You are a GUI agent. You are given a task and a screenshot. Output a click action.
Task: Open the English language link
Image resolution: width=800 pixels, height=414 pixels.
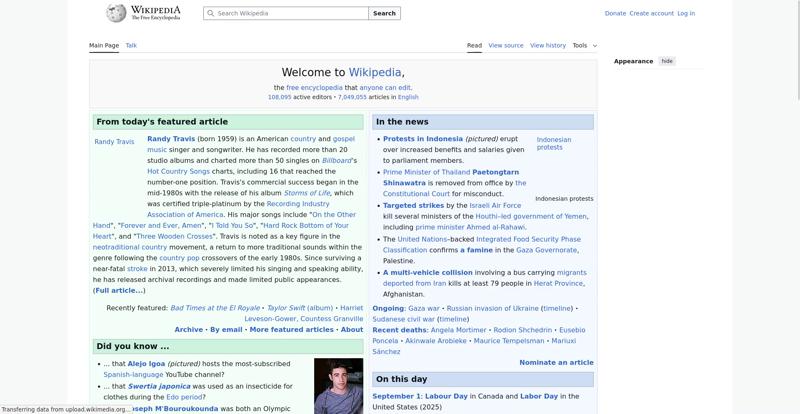pyautogui.click(x=408, y=97)
